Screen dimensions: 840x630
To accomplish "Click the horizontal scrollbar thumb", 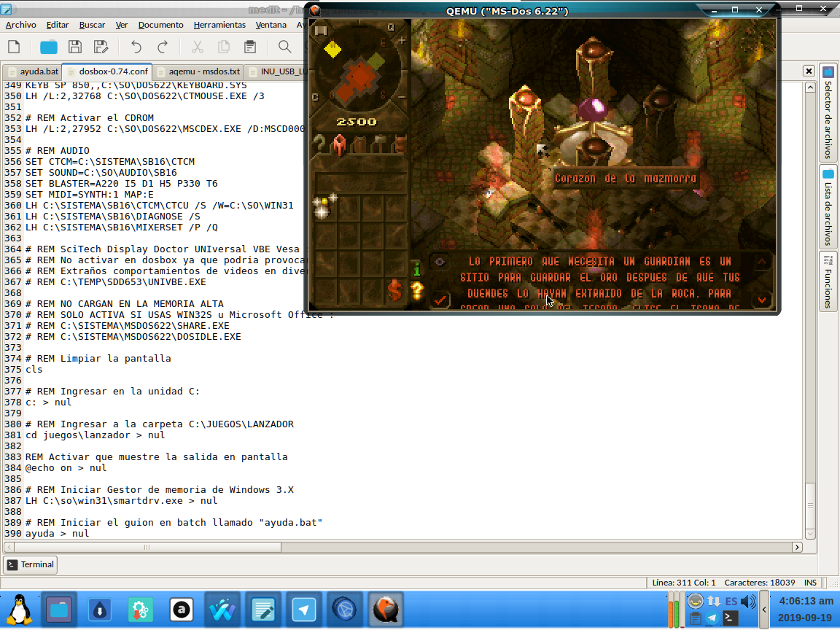I will (x=147, y=547).
